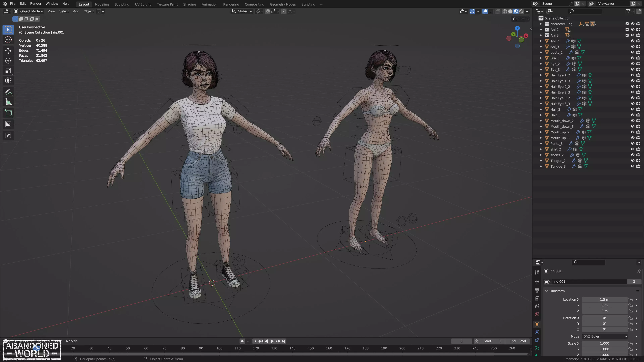Open the Global transform orientation dropdown
The height and width of the screenshot is (362, 644).
[242, 11]
